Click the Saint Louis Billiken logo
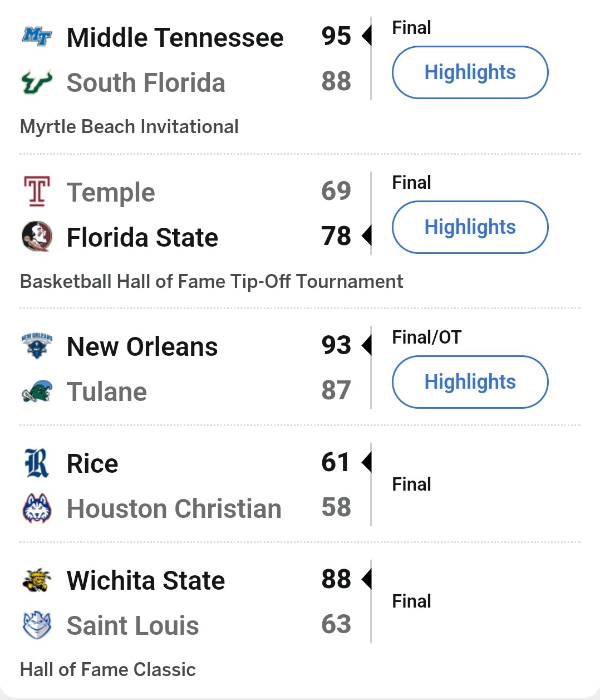600x700 pixels. (37, 625)
